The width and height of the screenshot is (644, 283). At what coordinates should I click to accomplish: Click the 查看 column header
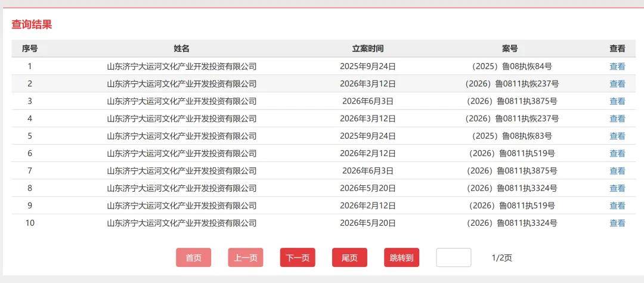[x=617, y=49]
